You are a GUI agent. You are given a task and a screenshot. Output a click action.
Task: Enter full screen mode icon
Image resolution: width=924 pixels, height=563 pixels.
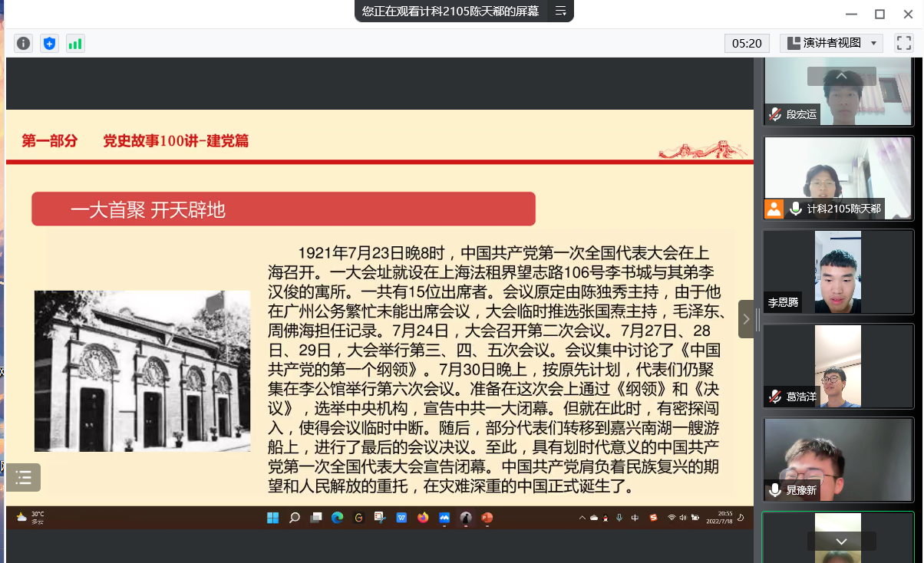(x=903, y=43)
